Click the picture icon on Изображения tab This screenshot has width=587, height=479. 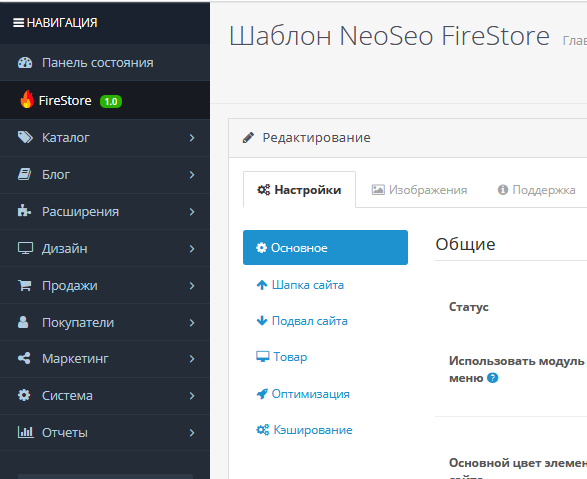(378, 190)
